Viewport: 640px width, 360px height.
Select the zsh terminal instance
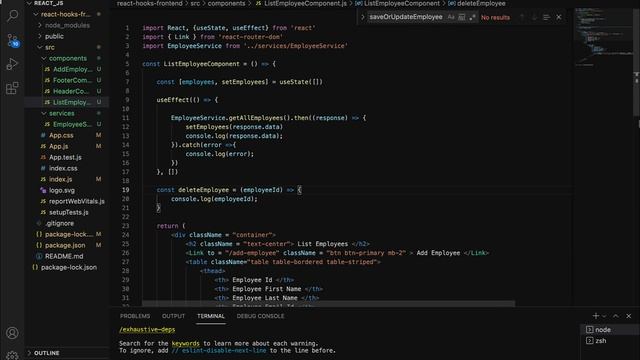point(610,340)
